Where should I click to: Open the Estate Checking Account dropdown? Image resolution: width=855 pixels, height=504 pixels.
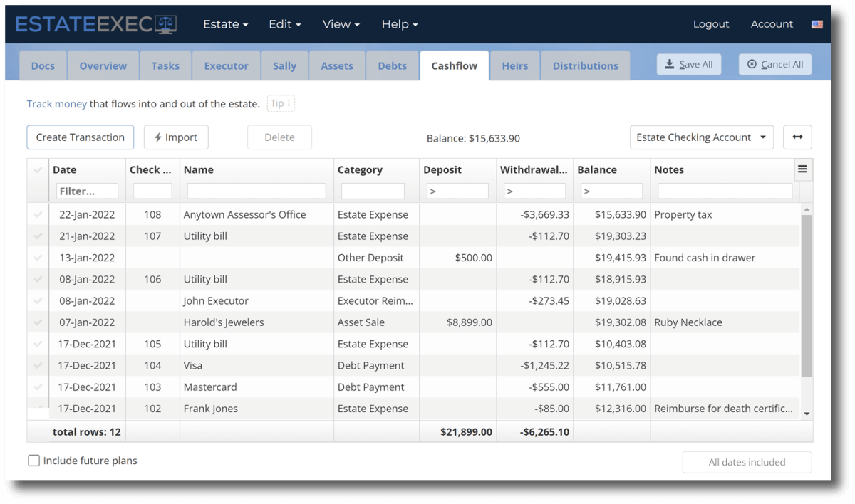click(x=701, y=137)
